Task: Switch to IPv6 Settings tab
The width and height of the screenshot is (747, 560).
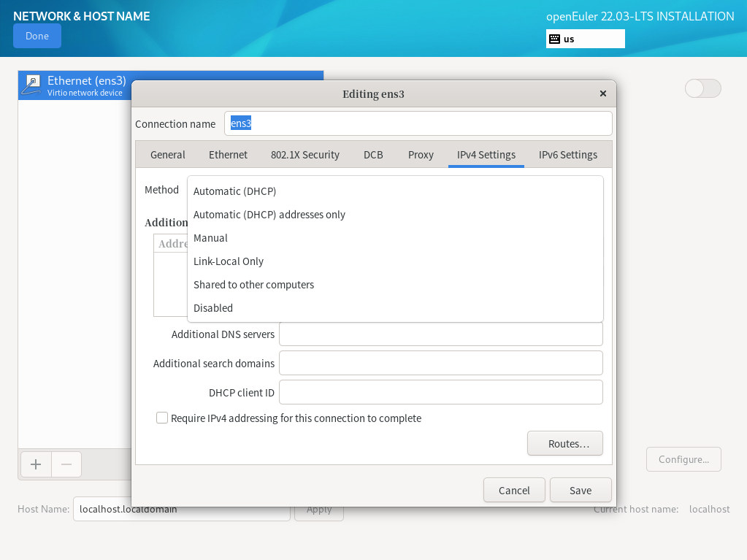Action: coord(568,155)
